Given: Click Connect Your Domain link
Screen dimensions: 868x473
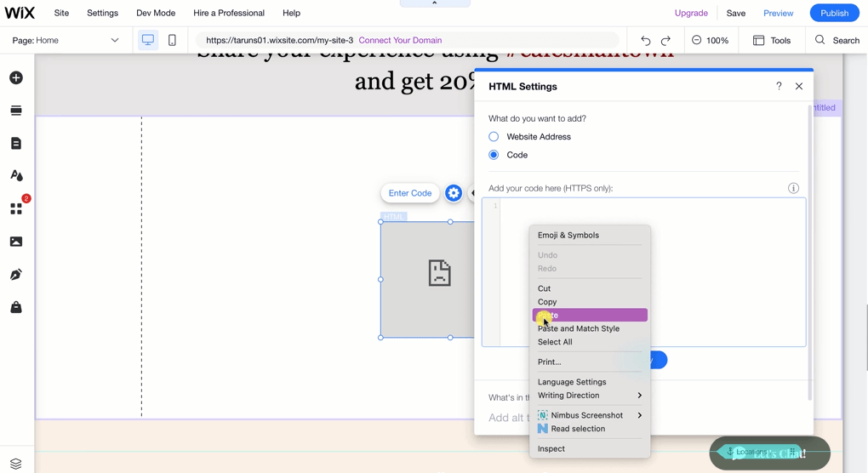Looking at the screenshot, I should [400, 40].
